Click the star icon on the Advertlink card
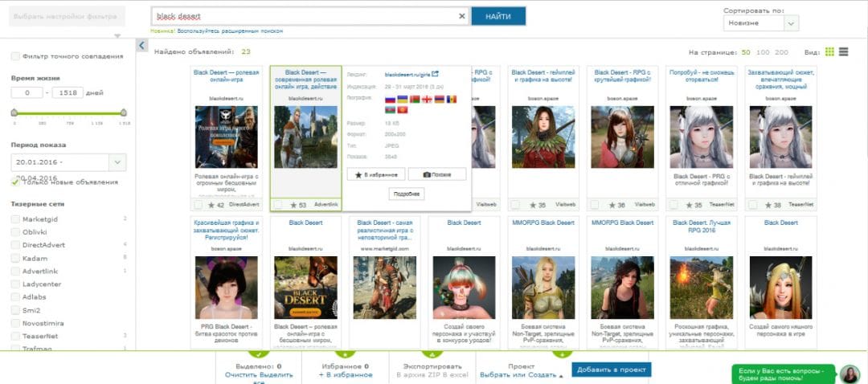This screenshot has width=868, height=384. coord(293,205)
